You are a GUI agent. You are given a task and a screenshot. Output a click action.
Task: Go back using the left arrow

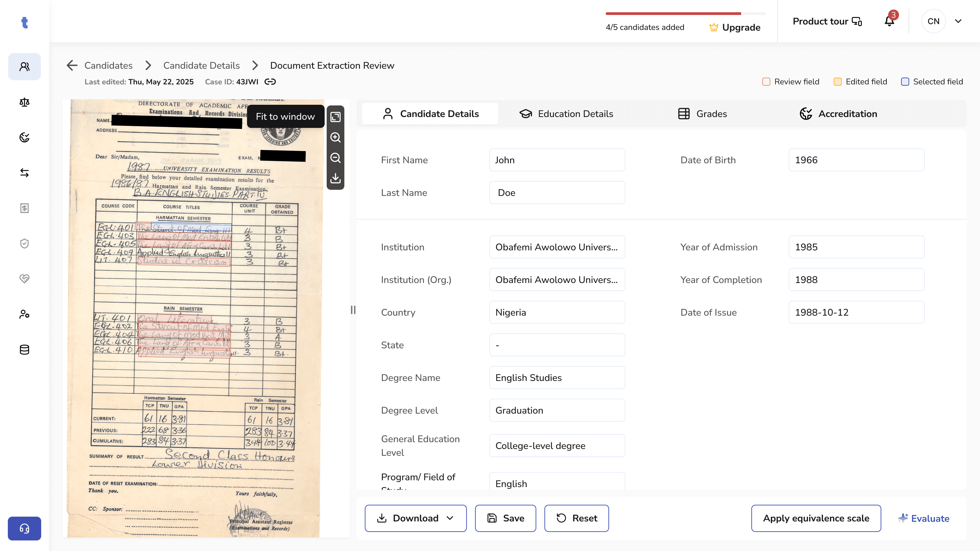click(72, 65)
